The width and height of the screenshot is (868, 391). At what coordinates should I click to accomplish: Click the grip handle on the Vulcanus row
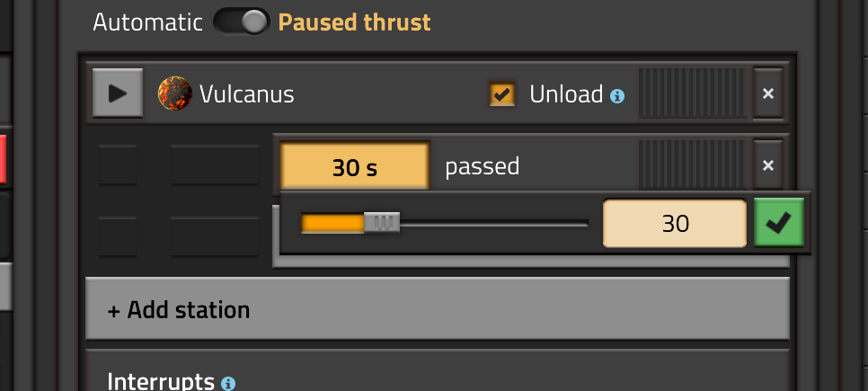click(692, 93)
